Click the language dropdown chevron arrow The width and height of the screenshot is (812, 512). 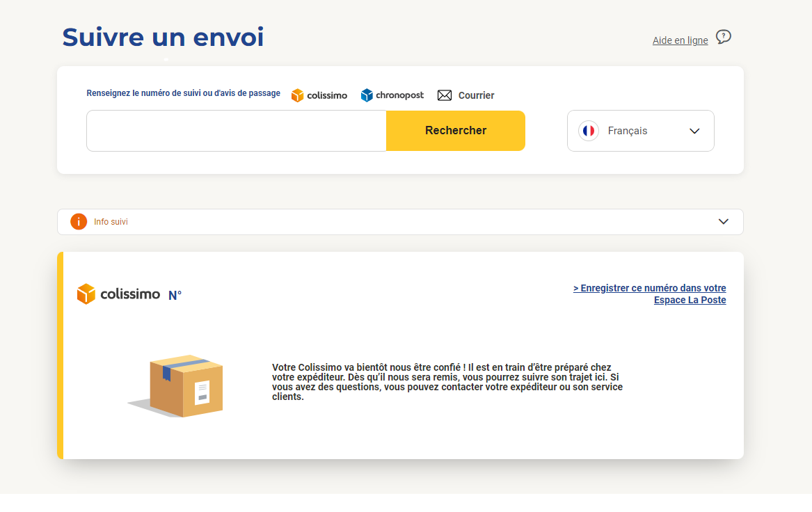tap(694, 131)
